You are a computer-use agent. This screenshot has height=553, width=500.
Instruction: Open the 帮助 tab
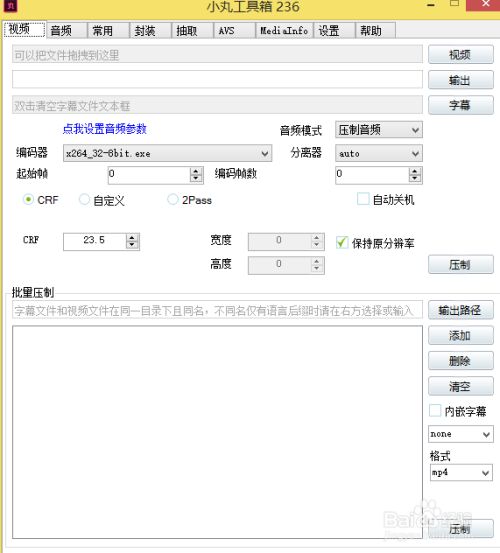(375, 31)
